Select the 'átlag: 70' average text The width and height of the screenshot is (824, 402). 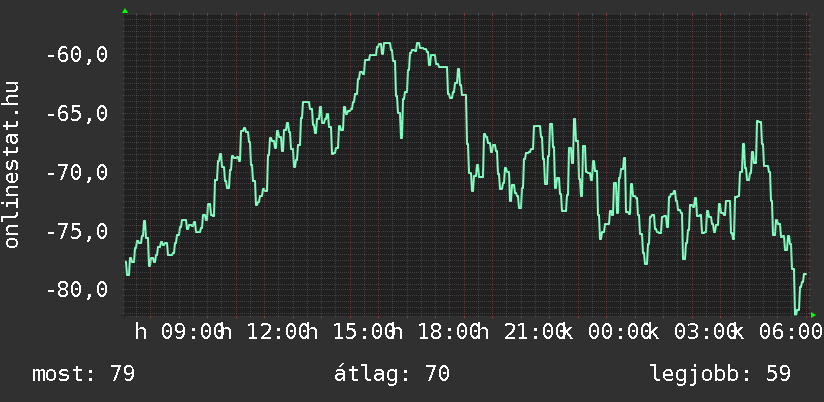tap(392, 374)
